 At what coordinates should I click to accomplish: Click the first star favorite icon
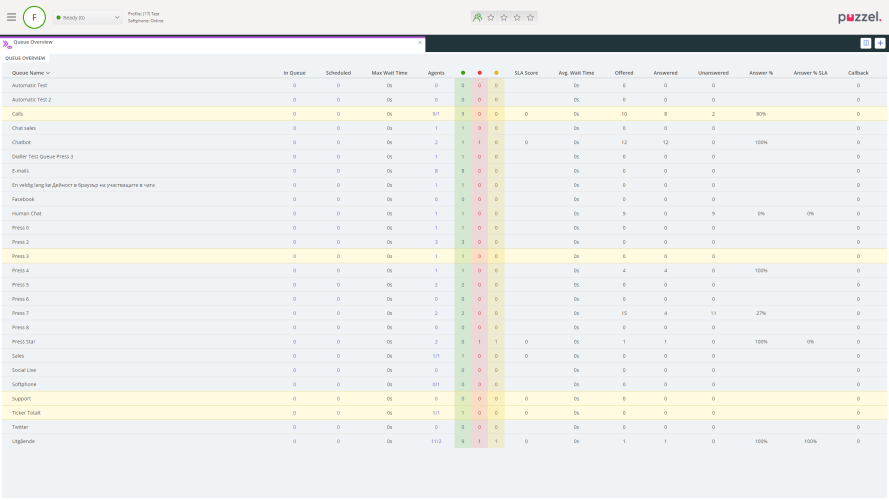(491, 17)
